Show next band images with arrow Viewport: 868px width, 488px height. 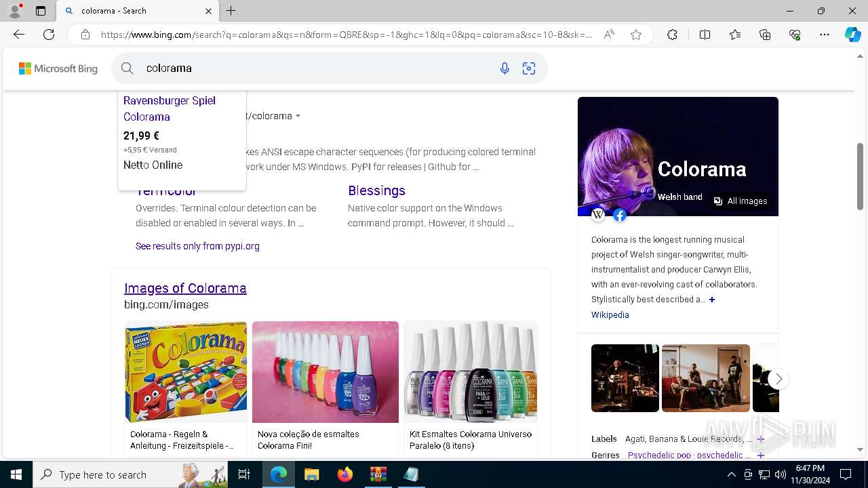click(x=778, y=379)
